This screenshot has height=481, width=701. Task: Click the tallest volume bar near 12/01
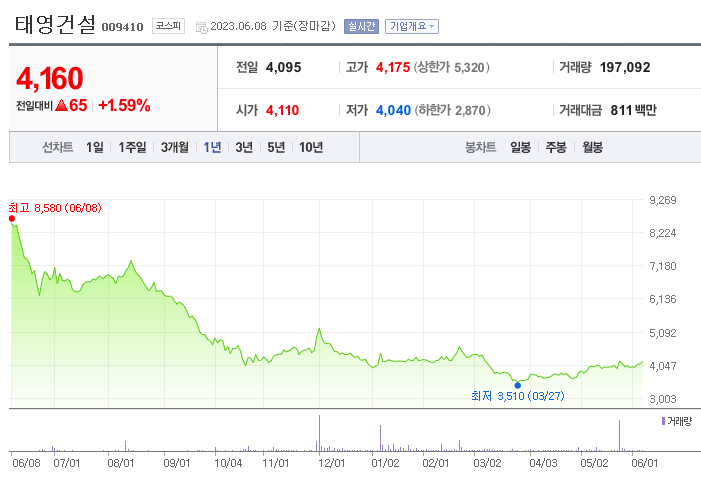click(x=319, y=433)
